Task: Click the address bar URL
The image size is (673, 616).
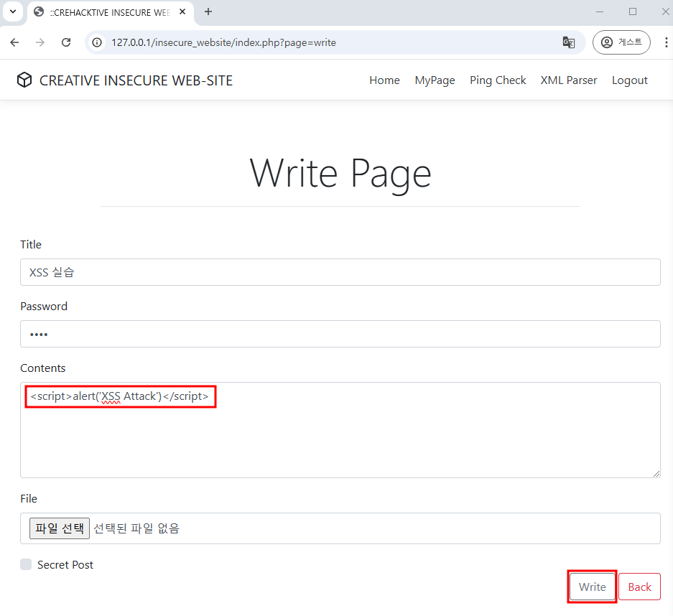Action: [x=223, y=42]
